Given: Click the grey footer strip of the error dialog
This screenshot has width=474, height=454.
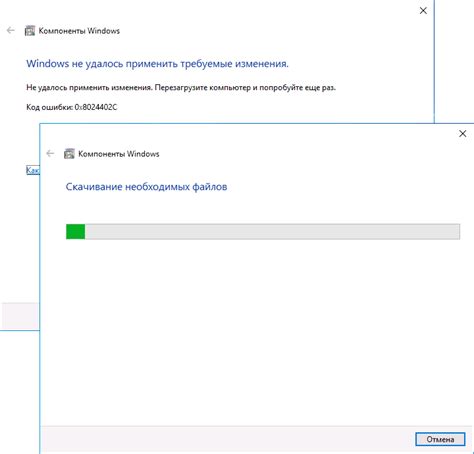Looking at the screenshot, I should 21,316.
